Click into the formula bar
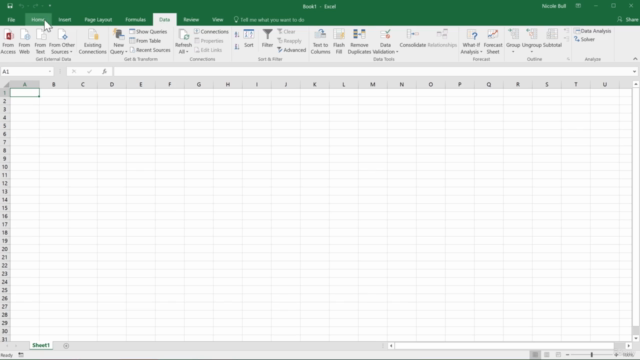 point(371,71)
